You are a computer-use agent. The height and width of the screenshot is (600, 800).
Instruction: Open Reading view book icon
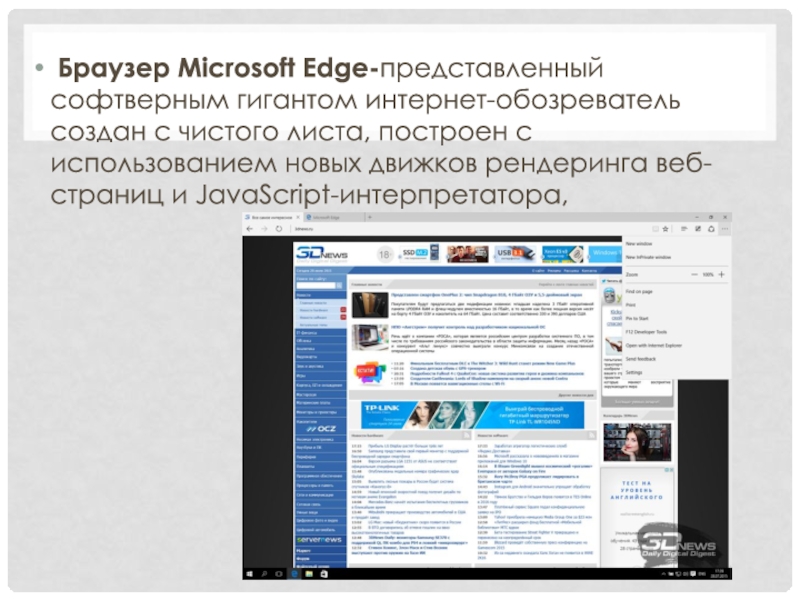(655, 229)
